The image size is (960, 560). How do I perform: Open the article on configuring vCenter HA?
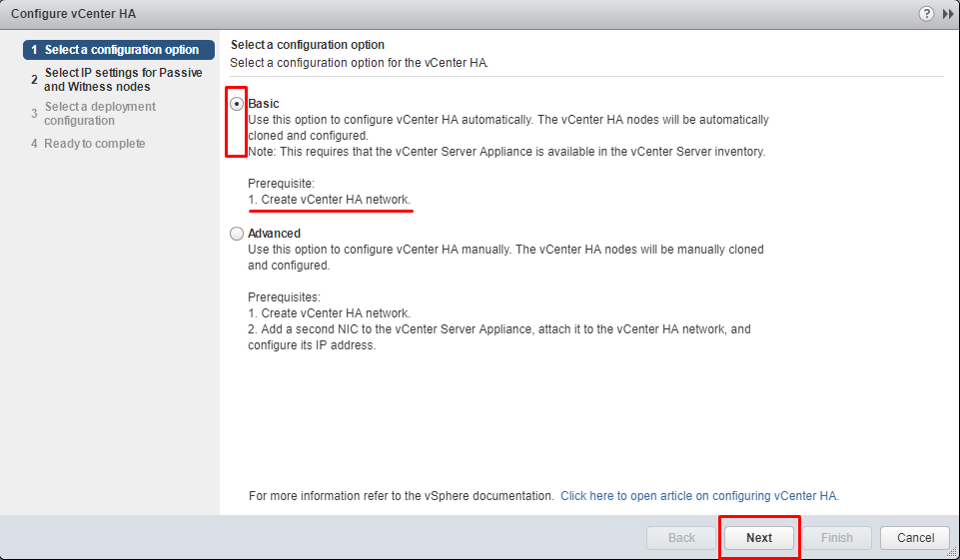coord(700,496)
